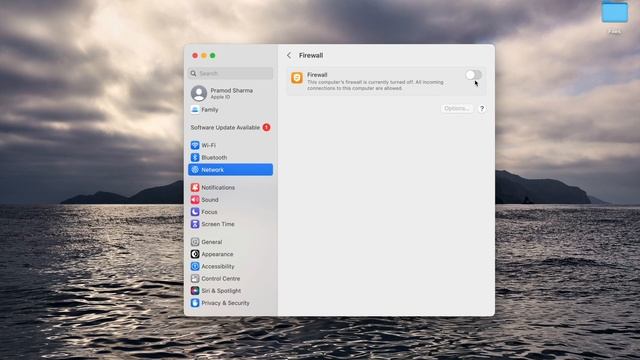Open Pramod Sharma Apple ID account
Screen dimensions: 640x360
click(231, 93)
